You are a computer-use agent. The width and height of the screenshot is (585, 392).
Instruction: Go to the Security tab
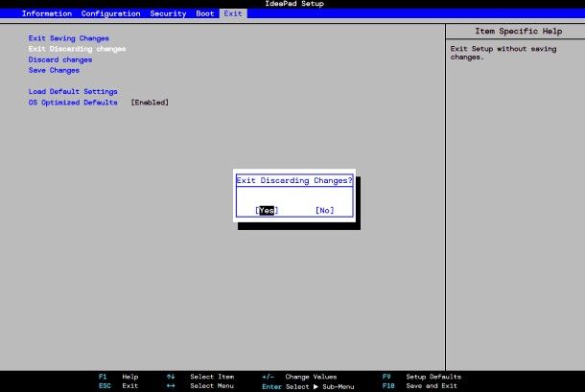point(168,13)
